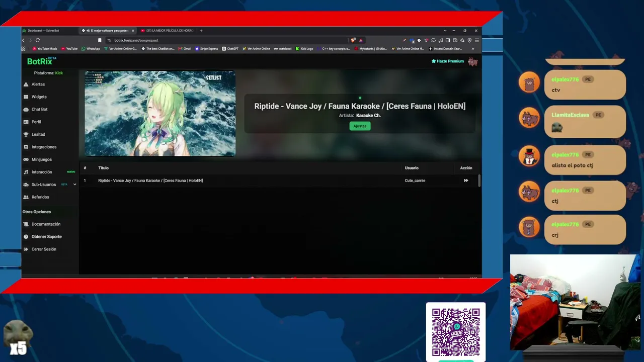644x362 pixels.
Task: Click the Cerrar Sesión logout icon
Action: (26, 249)
